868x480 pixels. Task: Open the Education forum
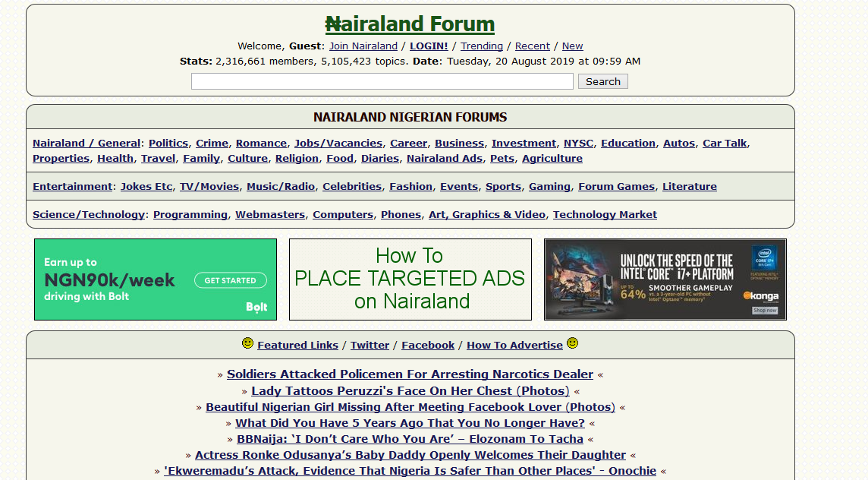point(628,143)
